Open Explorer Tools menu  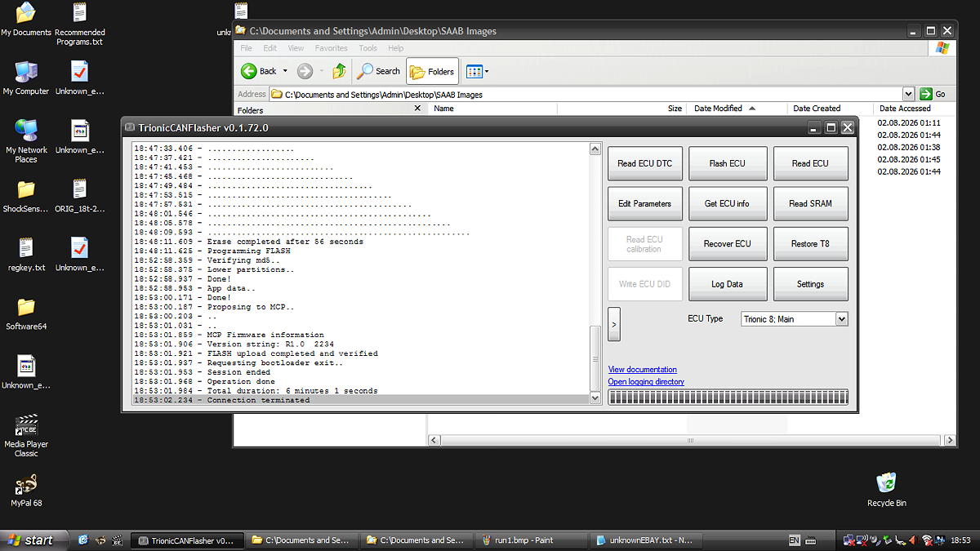[367, 48]
